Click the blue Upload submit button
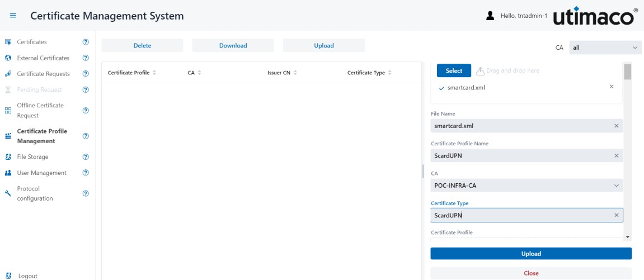The width and height of the screenshot is (644, 280). coord(531,254)
